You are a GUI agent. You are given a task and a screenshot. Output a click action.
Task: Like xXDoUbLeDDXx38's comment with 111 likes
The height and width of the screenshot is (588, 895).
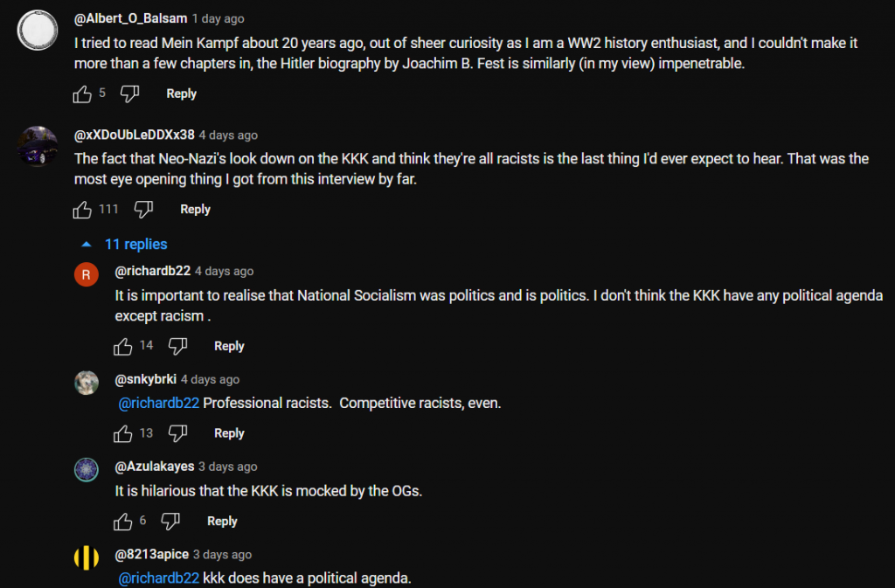[83, 210]
